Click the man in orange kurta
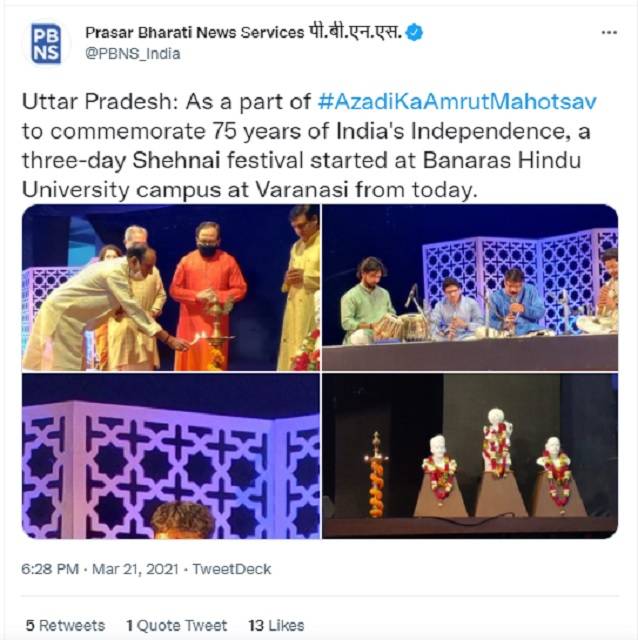The width and height of the screenshot is (638, 640). pyautogui.click(x=207, y=296)
